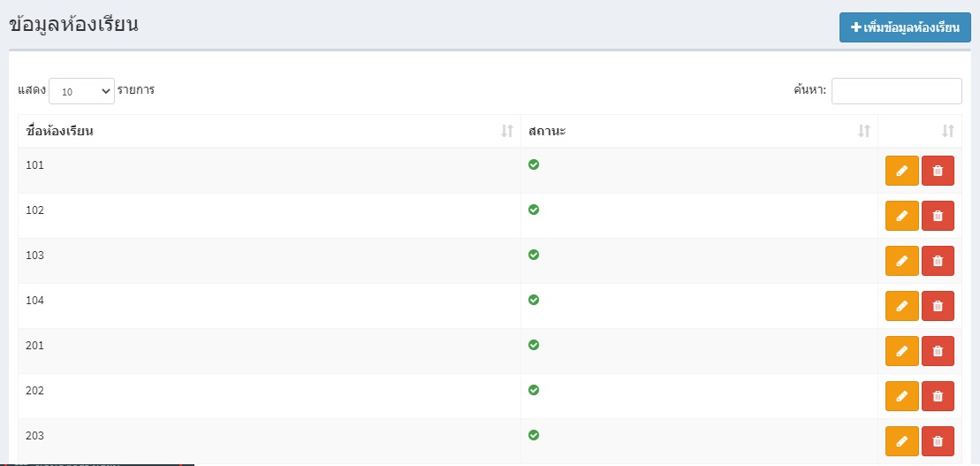Select the room name 101 cell
Image resolution: width=980 pixels, height=466 pixels.
270,171
